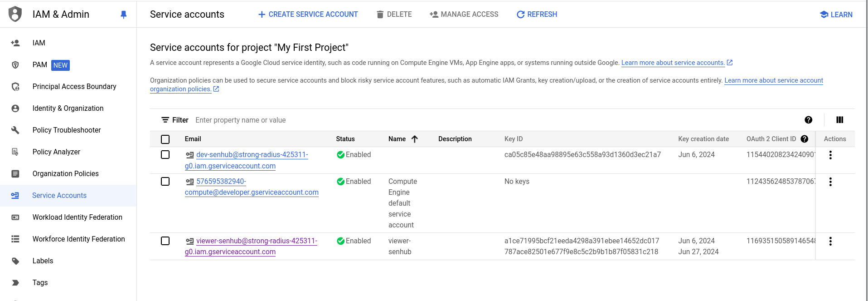Click the Delete button in toolbar

[394, 15]
